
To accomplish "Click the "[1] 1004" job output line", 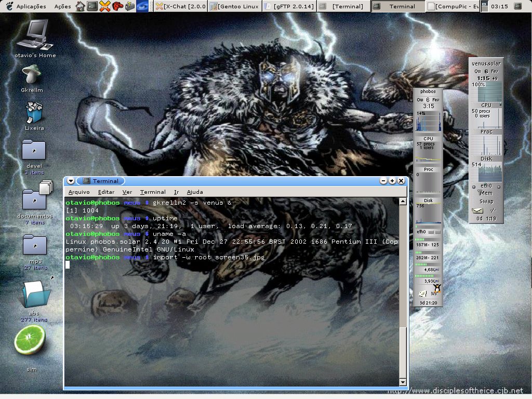I will pos(82,210).
